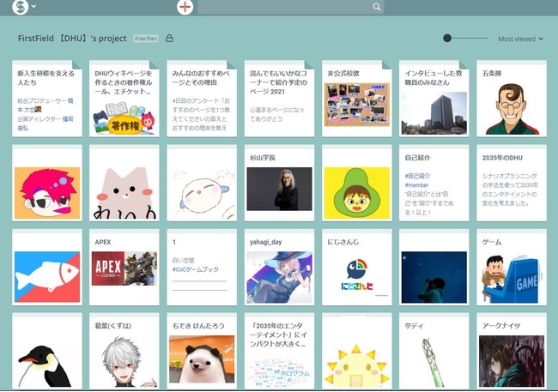Open the 非公式校歌 page card
558x392 pixels.
click(356, 99)
